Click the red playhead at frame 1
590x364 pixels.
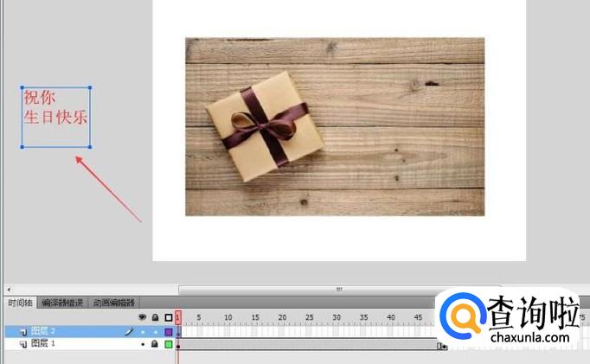[178, 318]
